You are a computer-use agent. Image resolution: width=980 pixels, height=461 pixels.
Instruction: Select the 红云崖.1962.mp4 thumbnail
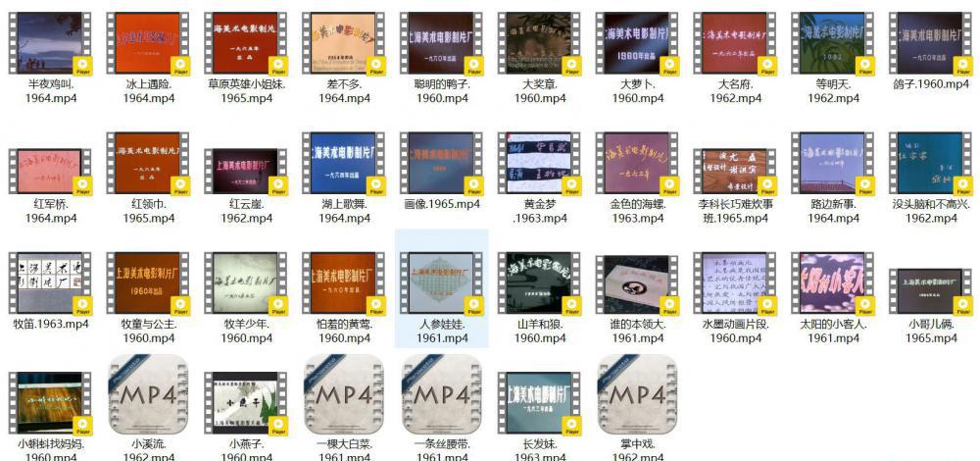click(x=246, y=171)
